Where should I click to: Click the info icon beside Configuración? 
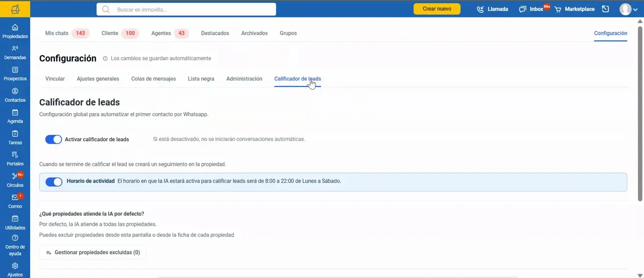105,58
